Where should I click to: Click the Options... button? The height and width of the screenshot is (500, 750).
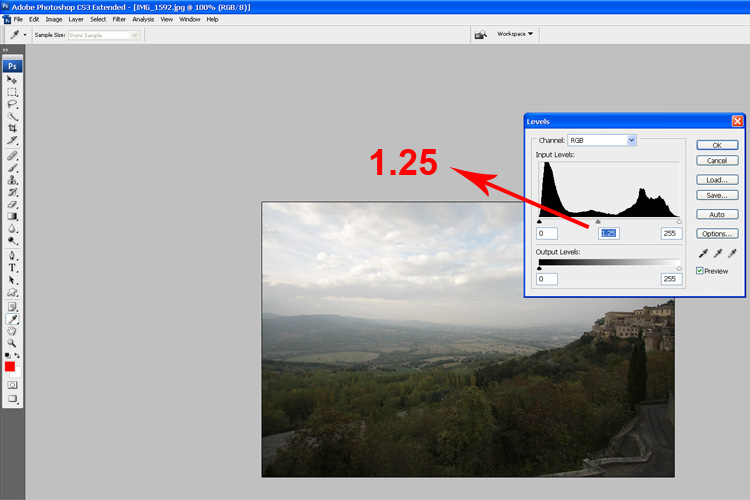point(716,233)
